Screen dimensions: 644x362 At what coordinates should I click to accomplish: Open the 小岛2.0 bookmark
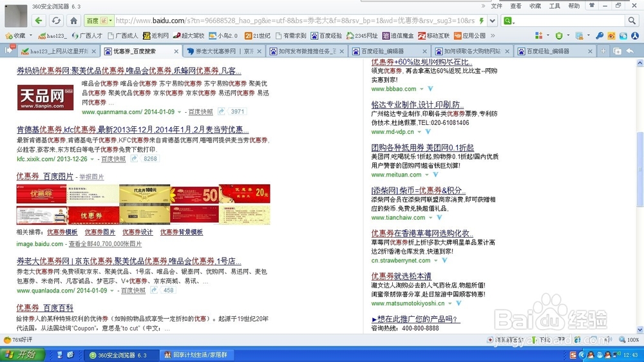coord(223,35)
